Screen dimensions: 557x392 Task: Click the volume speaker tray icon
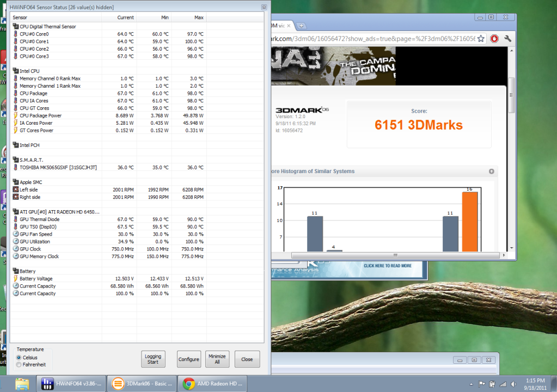(x=512, y=384)
